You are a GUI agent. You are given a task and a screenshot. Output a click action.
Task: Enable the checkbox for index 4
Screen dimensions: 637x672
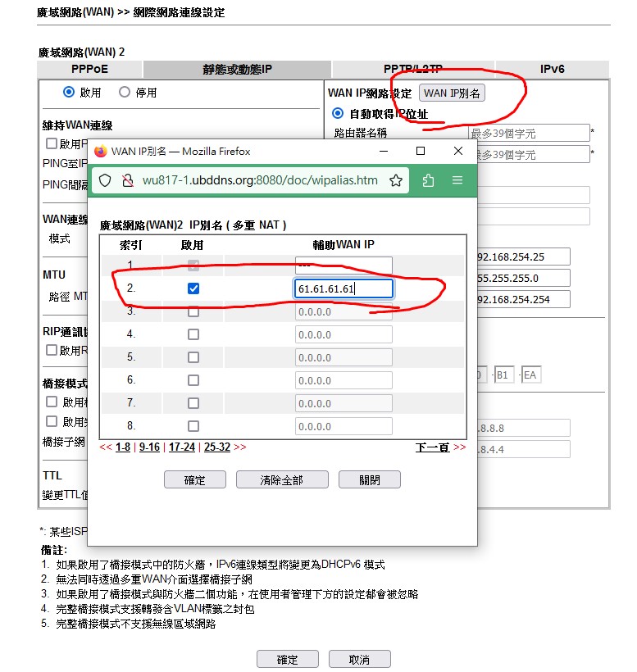[193, 334]
